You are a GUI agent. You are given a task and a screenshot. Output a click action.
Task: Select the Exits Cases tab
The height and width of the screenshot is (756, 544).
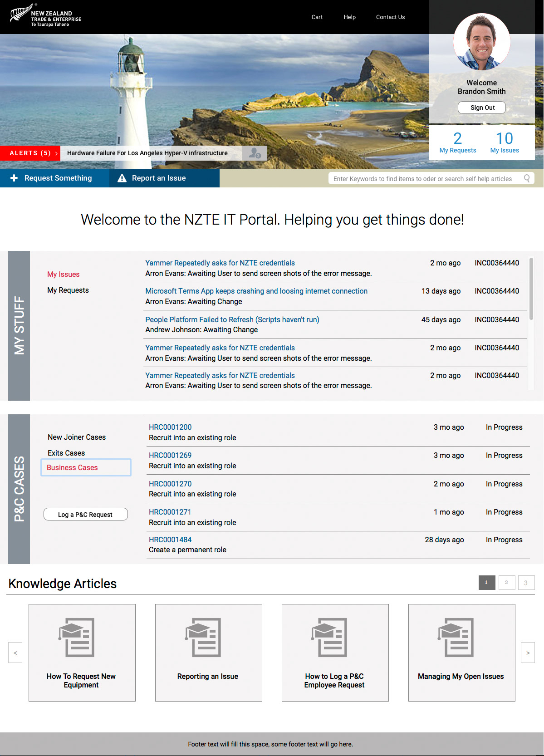(66, 453)
